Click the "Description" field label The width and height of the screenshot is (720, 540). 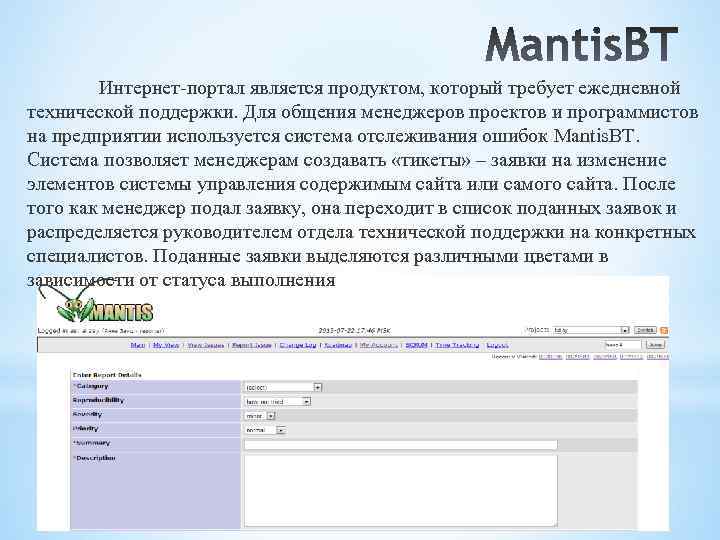tap(94, 458)
